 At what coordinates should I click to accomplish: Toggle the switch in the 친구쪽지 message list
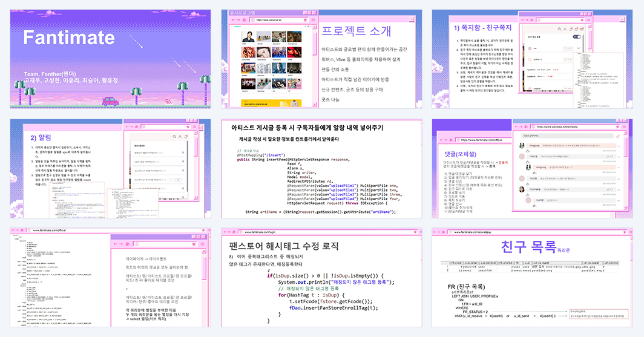pyautogui.click(x=577, y=37)
